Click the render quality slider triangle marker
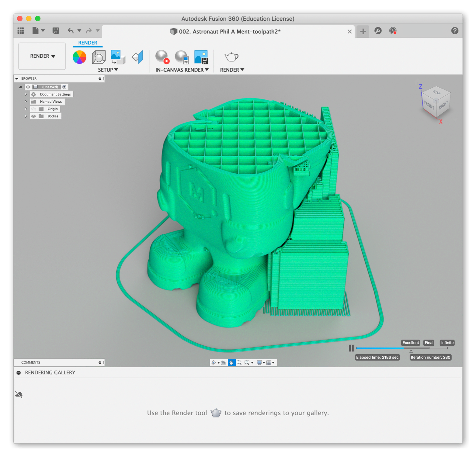 [x=411, y=351]
